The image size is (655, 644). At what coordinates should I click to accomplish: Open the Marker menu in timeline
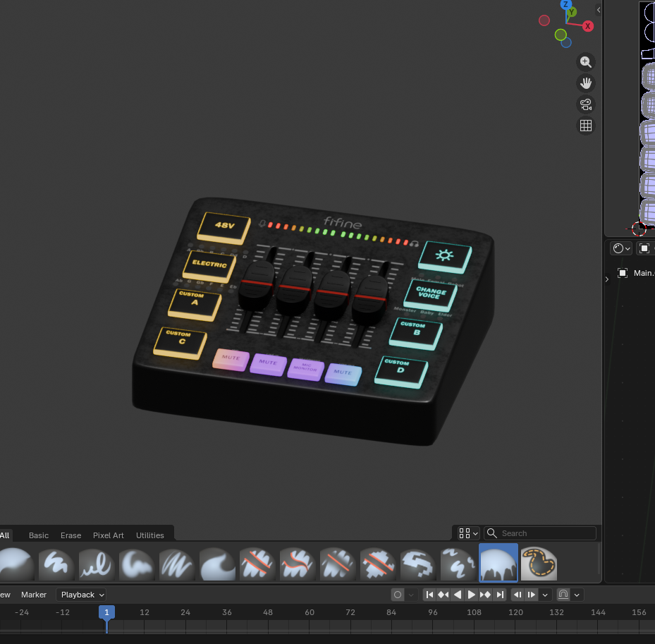click(34, 595)
